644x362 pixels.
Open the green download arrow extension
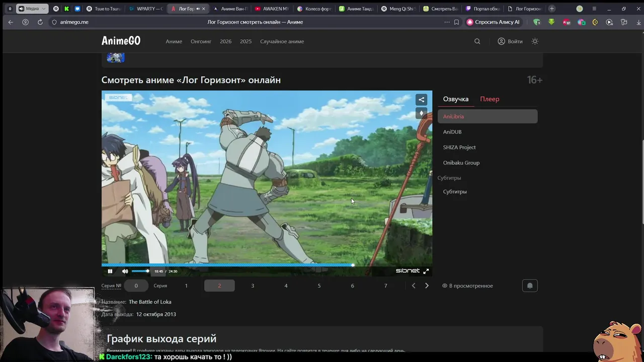pyautogui.click(x=551, y=22)
